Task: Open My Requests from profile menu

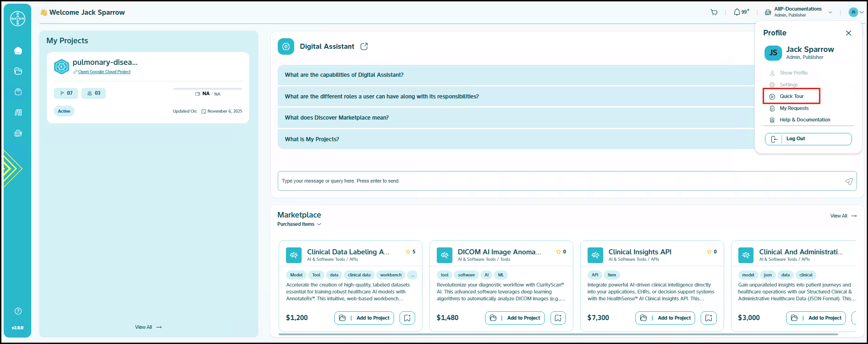Action: point(794,109)
